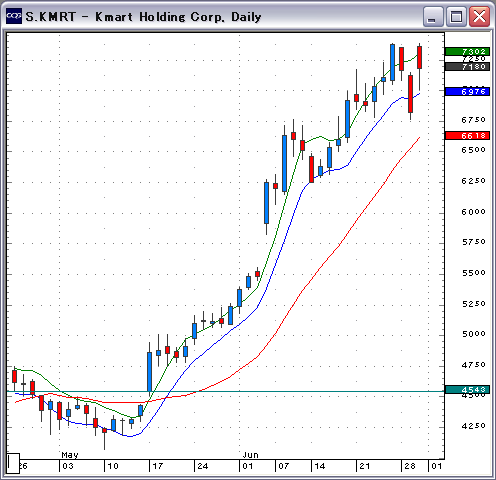The height and width of the screenshot is (480, 496).
Task: Minimize the Kmart chart window
Action: coord(433,16)
